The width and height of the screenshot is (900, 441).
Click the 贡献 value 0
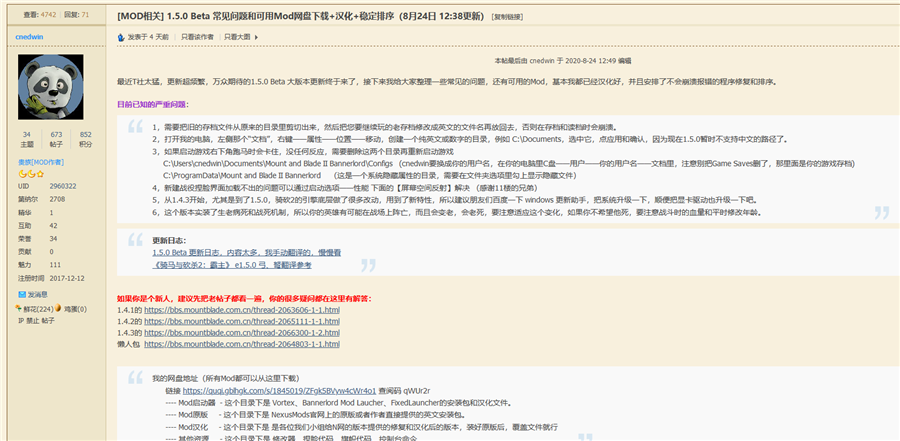pyautogui.click(x=51, y=252)
